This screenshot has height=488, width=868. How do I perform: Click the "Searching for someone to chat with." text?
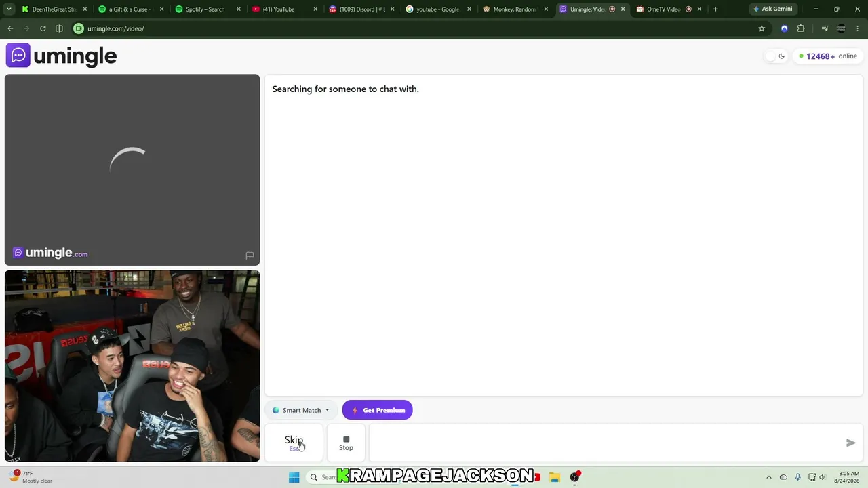point(345,89)
